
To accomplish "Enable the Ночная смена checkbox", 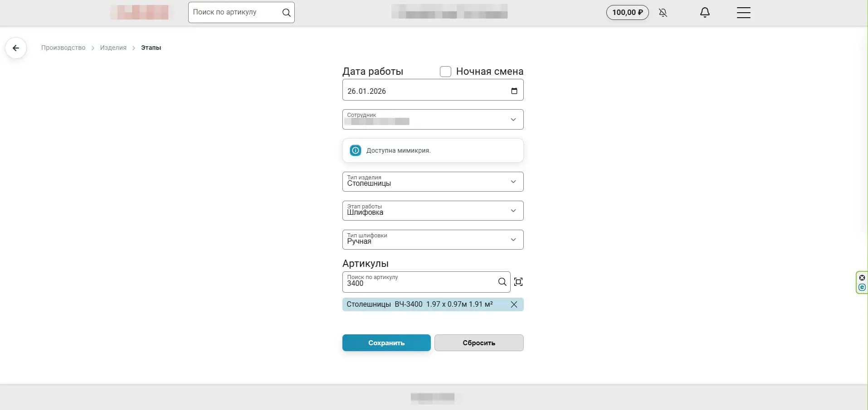I will coord(446,71).
